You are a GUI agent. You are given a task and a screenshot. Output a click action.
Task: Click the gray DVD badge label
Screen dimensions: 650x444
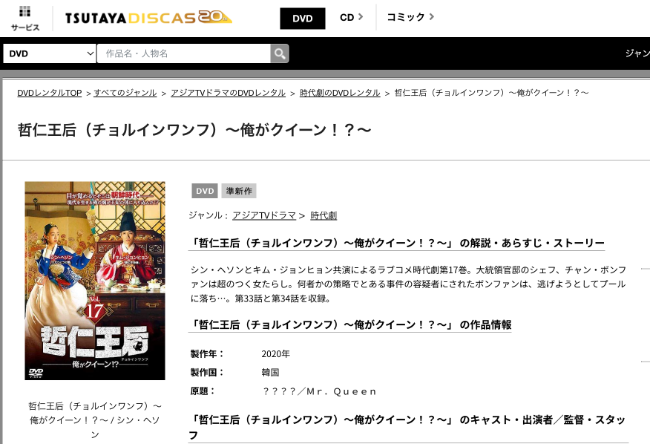(205, 191)
